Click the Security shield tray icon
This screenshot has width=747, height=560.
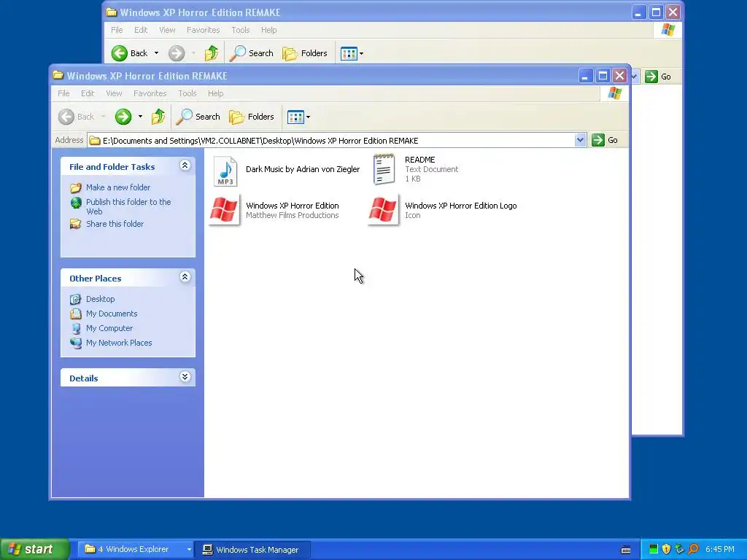(666, 549)
